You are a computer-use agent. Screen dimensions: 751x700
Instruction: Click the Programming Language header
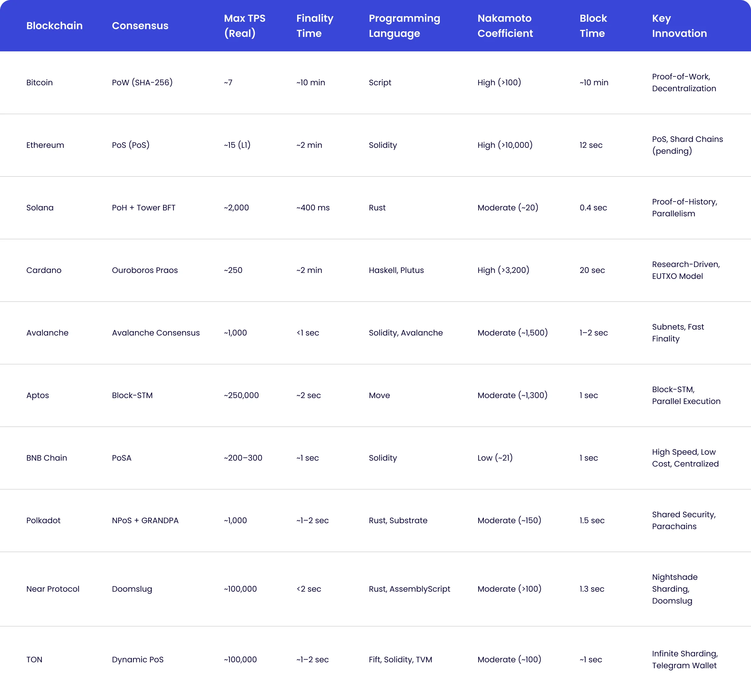pos(404,26)
